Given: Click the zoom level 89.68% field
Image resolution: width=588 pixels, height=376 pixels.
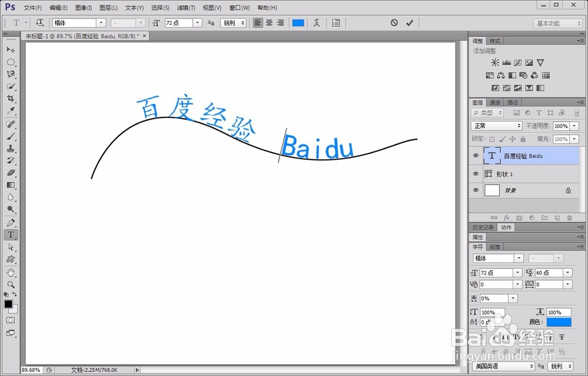Looking at the screenshot, I should pos(32,370).
